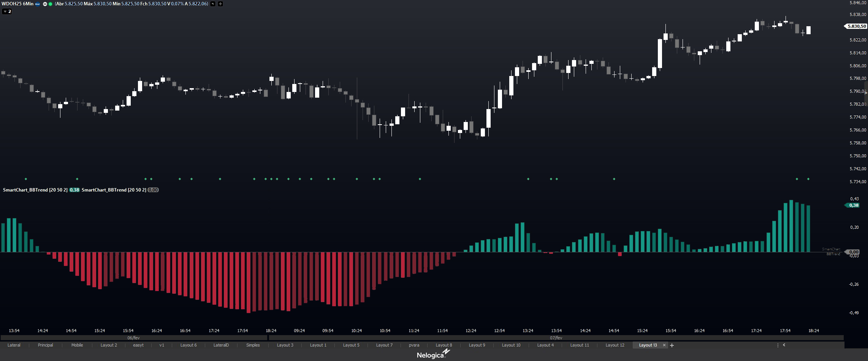Click the 06/fev range bar below the time axis
Screen dimensions: 868x361
tap(133, 337)
